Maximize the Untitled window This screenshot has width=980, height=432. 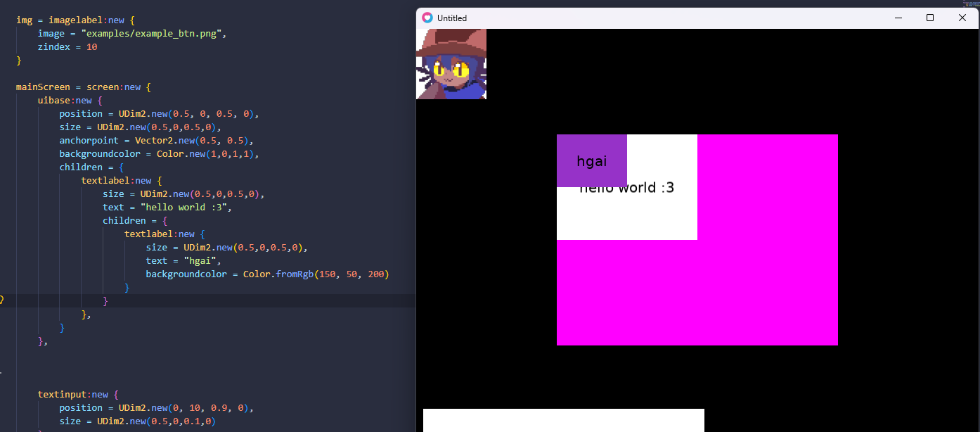[x=930, y=18]
